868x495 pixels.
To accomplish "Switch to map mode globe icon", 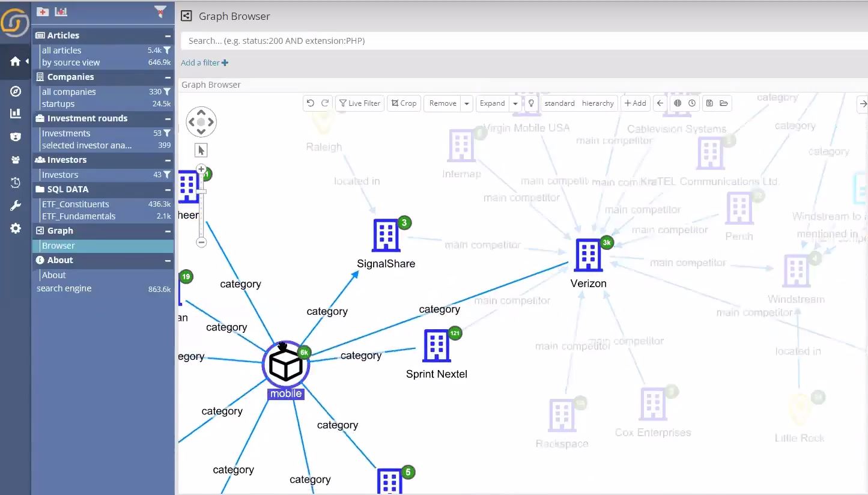I will click(678, 103).
